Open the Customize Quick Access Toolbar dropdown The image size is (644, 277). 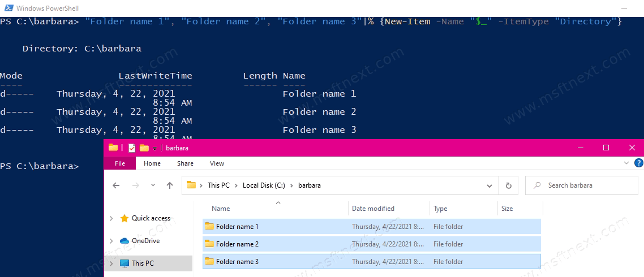(154, 149)
